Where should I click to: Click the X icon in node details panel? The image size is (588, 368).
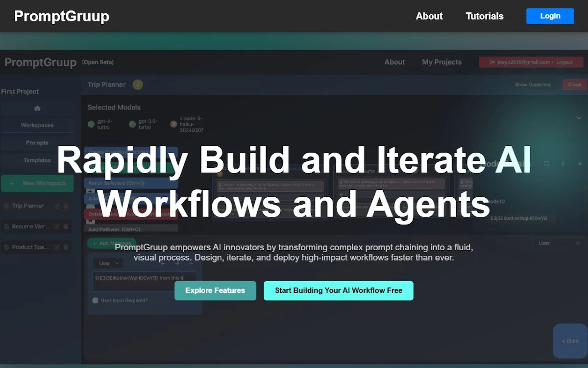click(x=580, y=163)
